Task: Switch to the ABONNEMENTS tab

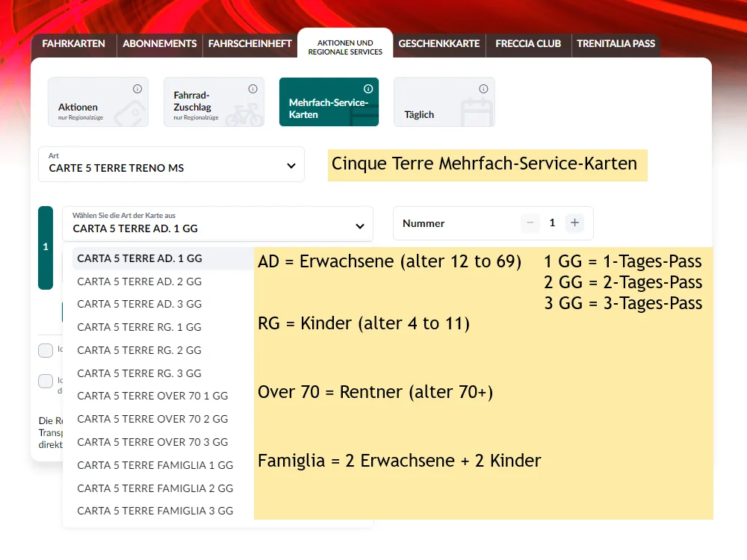Action: pos(160,44)
